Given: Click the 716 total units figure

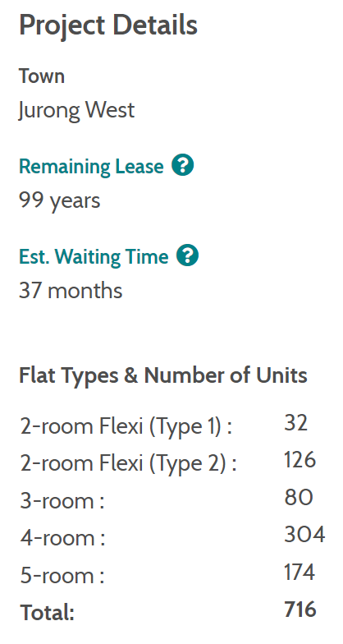Looking at the screenshot, I should [300, 609].
